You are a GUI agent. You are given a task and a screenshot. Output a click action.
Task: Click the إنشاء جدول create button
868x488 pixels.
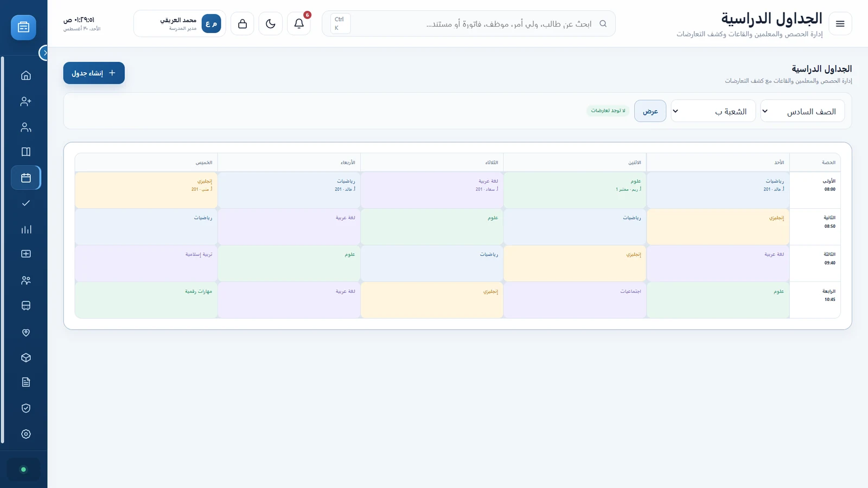point(94,73)
